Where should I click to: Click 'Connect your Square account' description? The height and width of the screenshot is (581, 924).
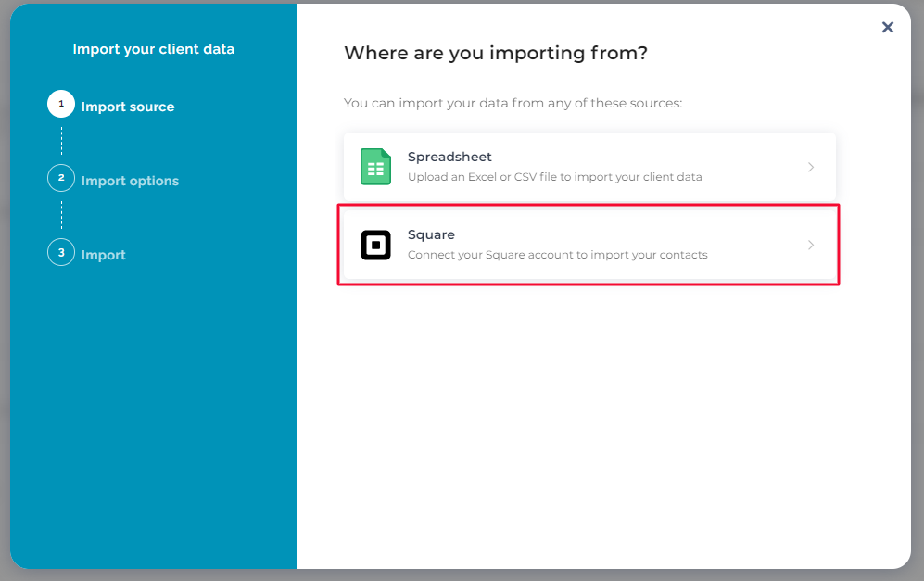[x=558, y=255]
